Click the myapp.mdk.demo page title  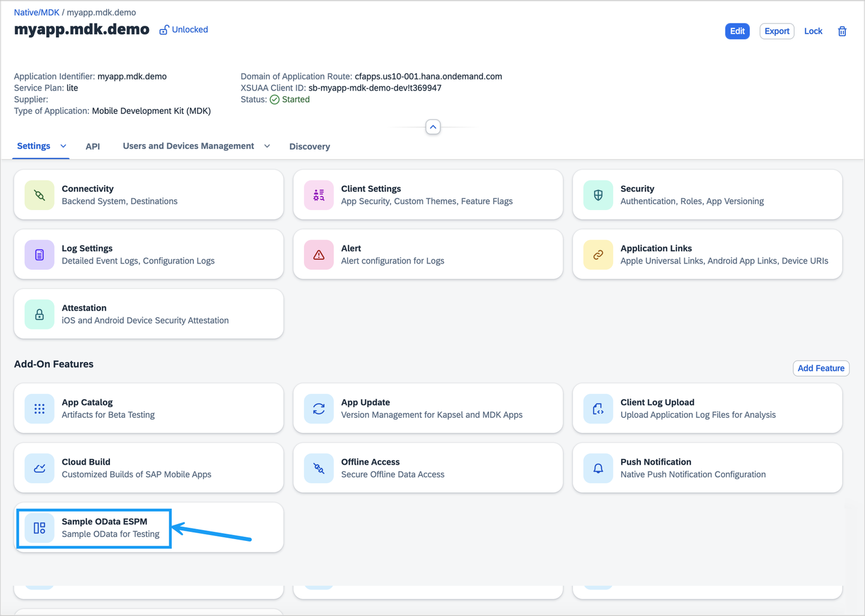(x=82, y=29)
